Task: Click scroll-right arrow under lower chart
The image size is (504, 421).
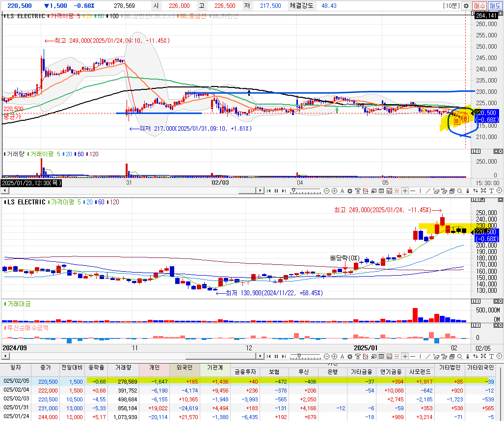Action: pos(260,356)
